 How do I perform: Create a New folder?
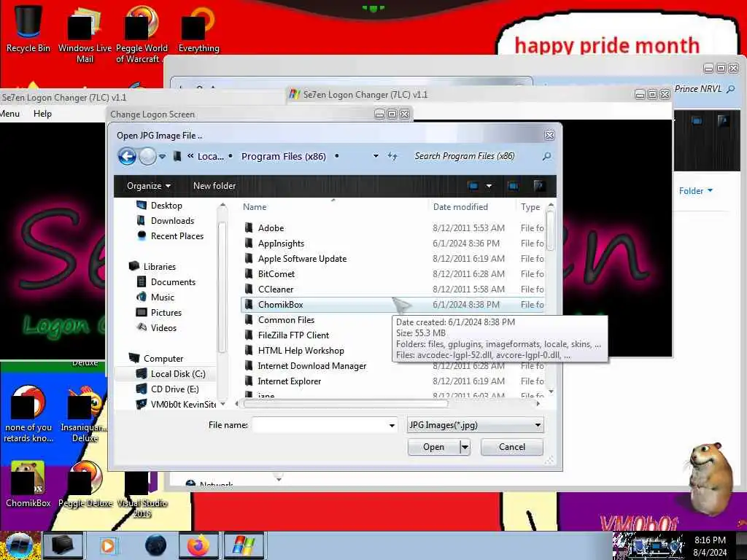pos(214,186)
